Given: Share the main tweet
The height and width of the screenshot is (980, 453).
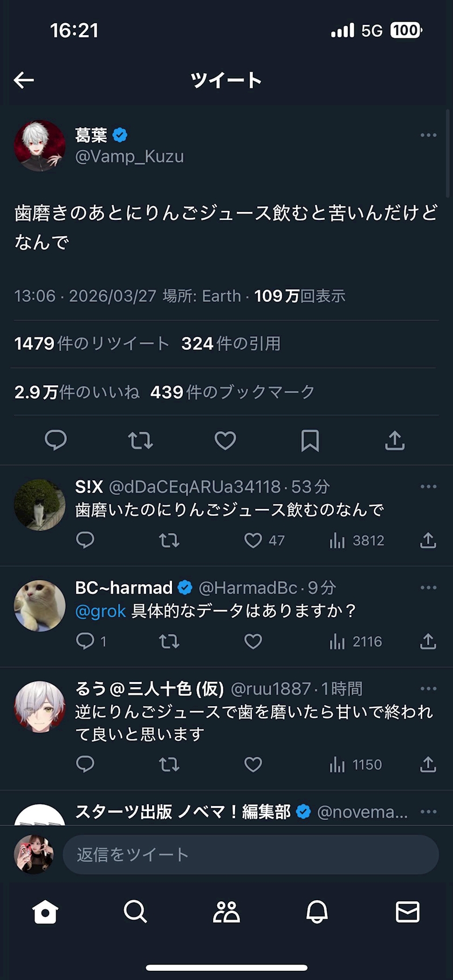Looking at the screenshot, I should coord(395,440).
